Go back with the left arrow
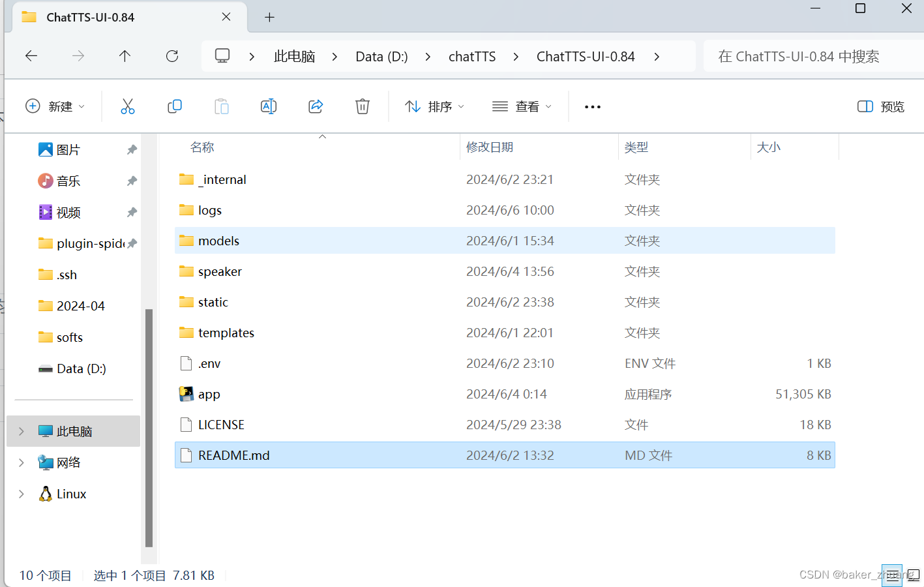The image size is (924, 587). (31, 56)
